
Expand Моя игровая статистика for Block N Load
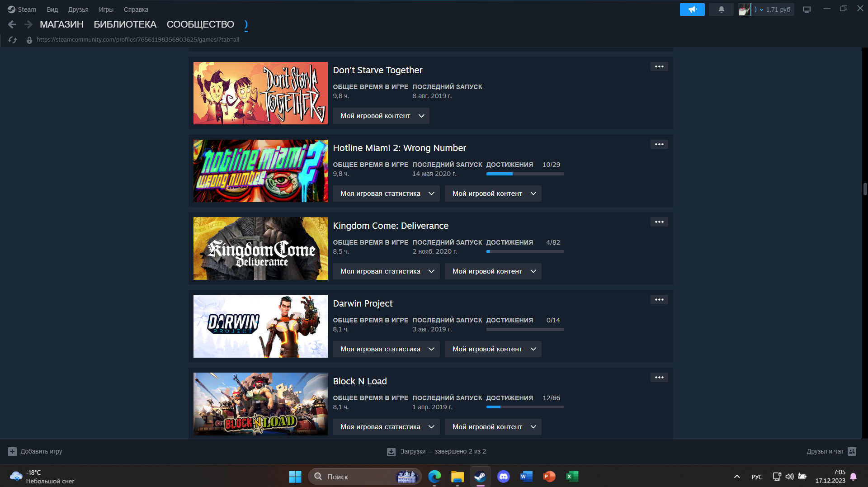pyautogui.click(x=386, y=427)
